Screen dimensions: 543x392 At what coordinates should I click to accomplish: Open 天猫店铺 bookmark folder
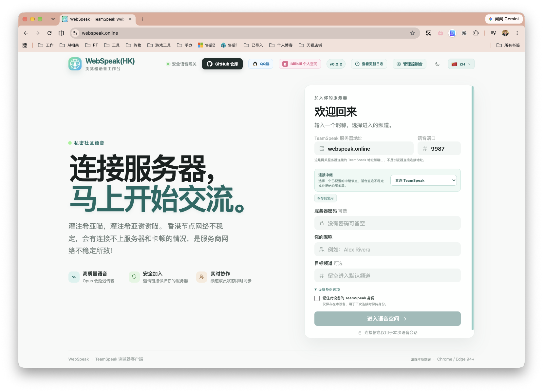pos(310,45)
